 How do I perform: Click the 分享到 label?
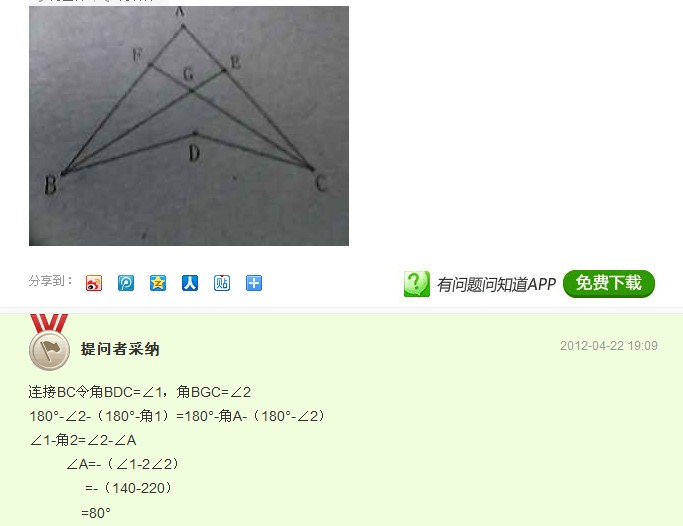(51, 281)
